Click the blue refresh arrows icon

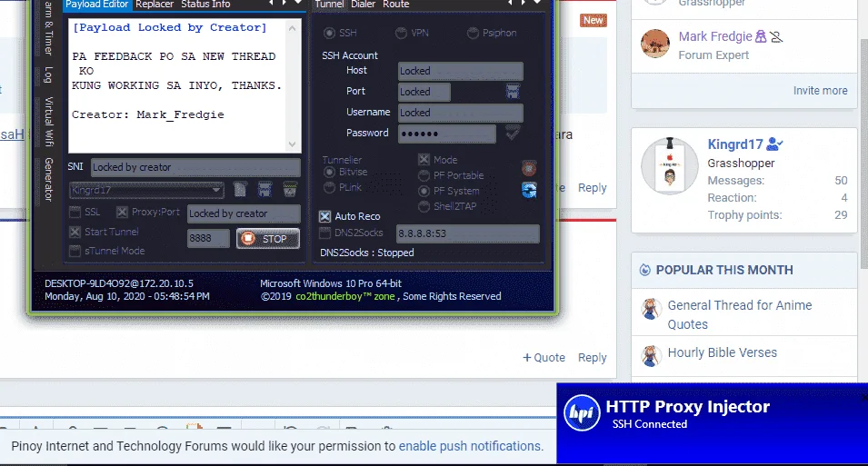click(x=529, y=191)
